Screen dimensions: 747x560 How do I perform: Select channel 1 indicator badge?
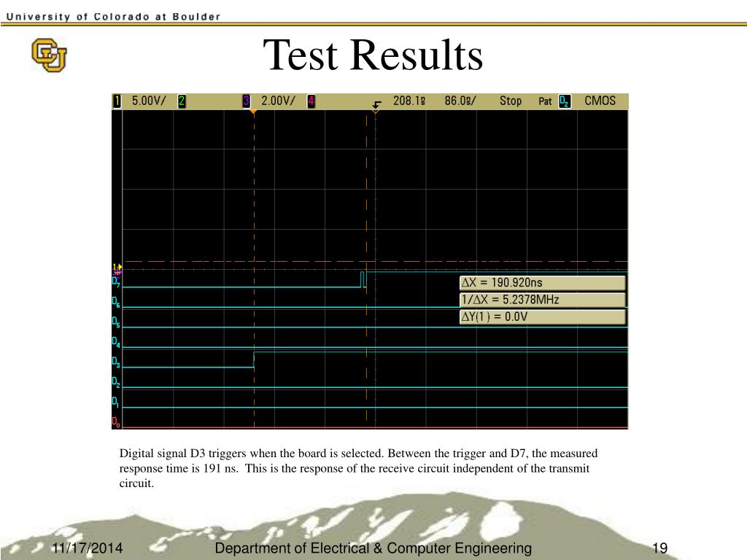tap(117, 101)
